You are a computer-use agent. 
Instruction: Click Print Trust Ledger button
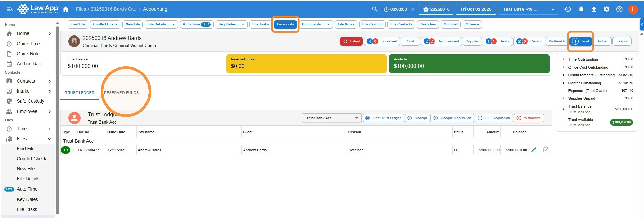(x=383, y=118)
